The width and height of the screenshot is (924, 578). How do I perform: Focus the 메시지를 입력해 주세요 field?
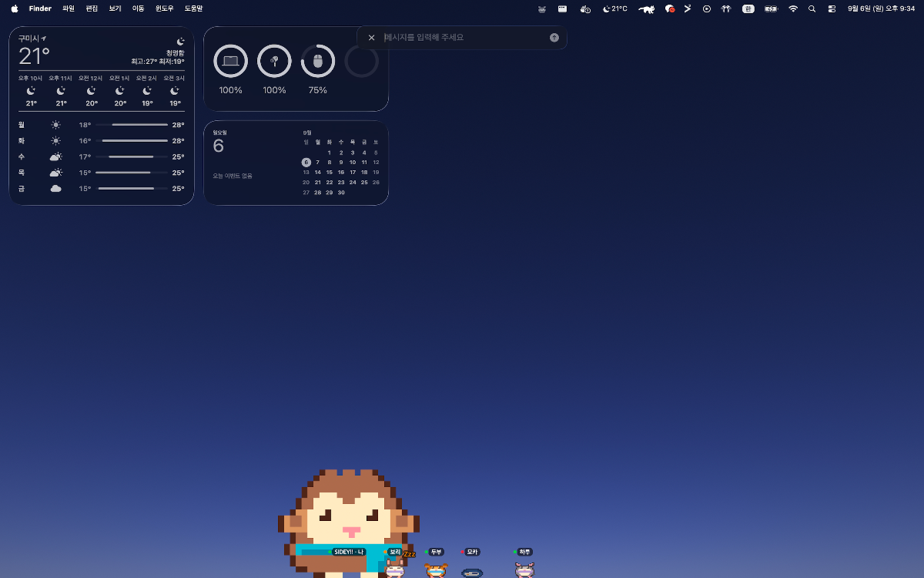pos(464,37)
